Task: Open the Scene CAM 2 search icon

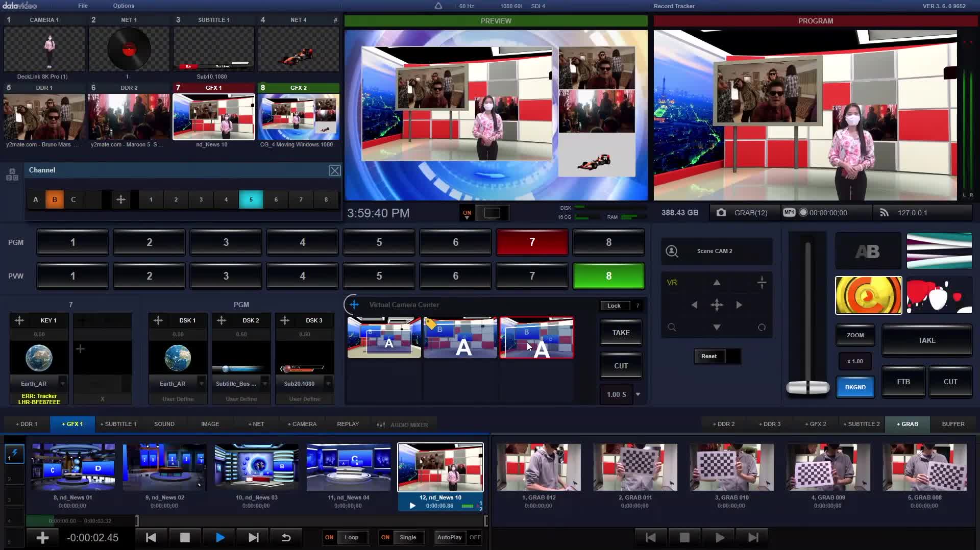Action: pos(672,251)
